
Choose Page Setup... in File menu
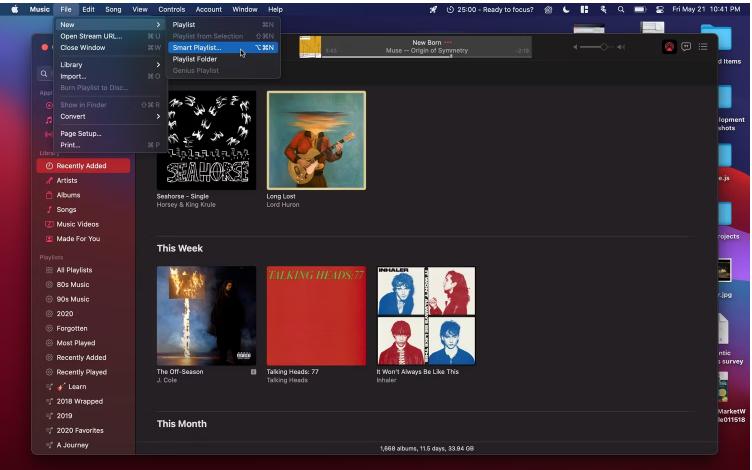pyautogui.click(x=110, y=133)
